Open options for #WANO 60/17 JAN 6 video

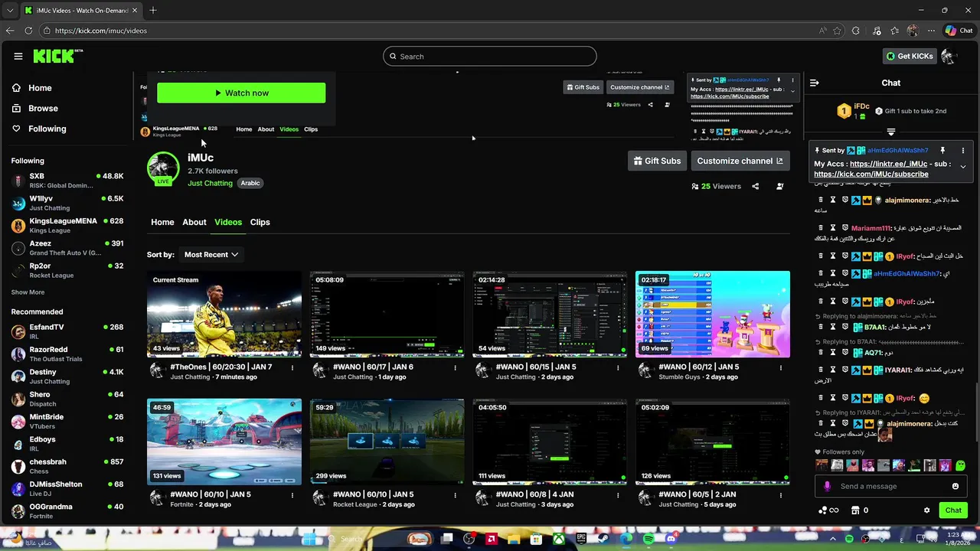pos(455,367)
